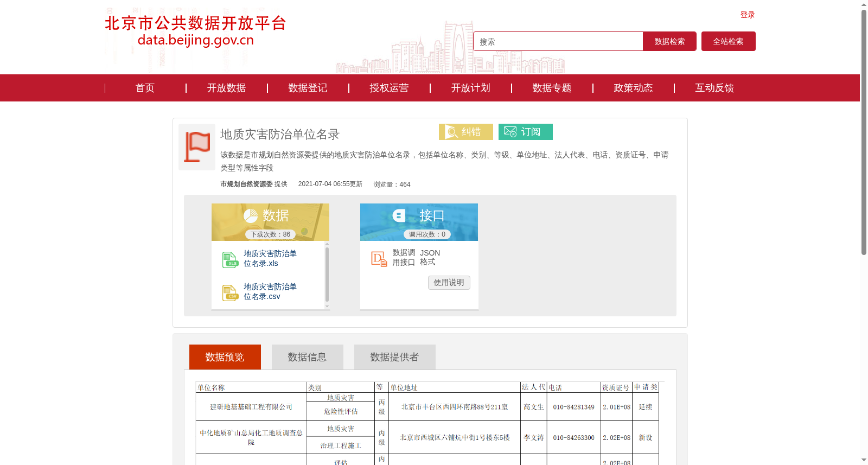The height and width of the screenshot is (465, 868).
Task: Click the 浏览量：464 view count
Action: point(392,184)
